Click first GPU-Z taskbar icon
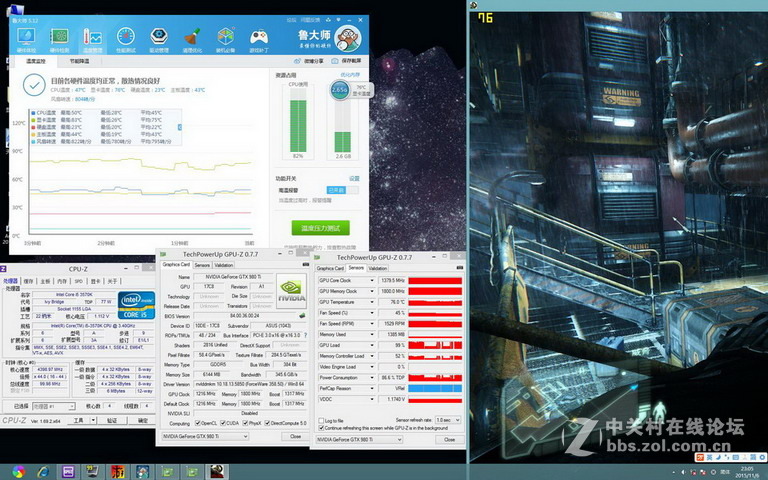This screenshot has height=480, width=768. point(167,472)
